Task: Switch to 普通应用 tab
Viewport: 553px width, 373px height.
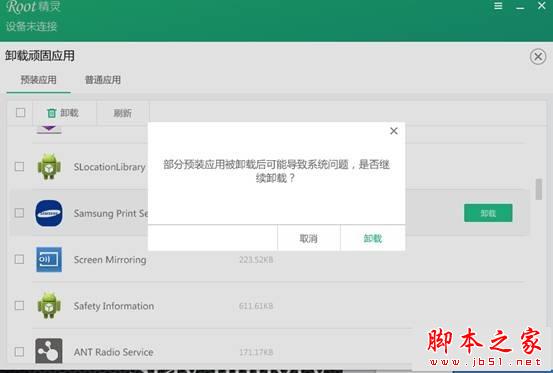Action: [103, 80]
